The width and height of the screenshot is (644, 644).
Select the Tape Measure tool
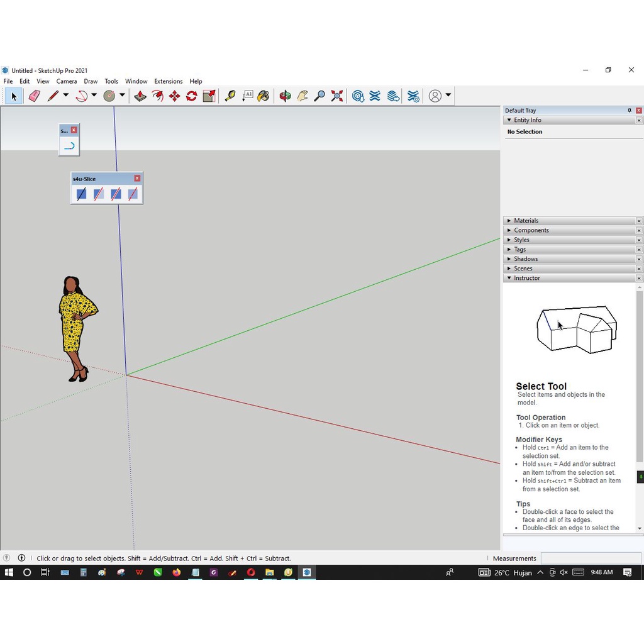(x=230, y=96)
